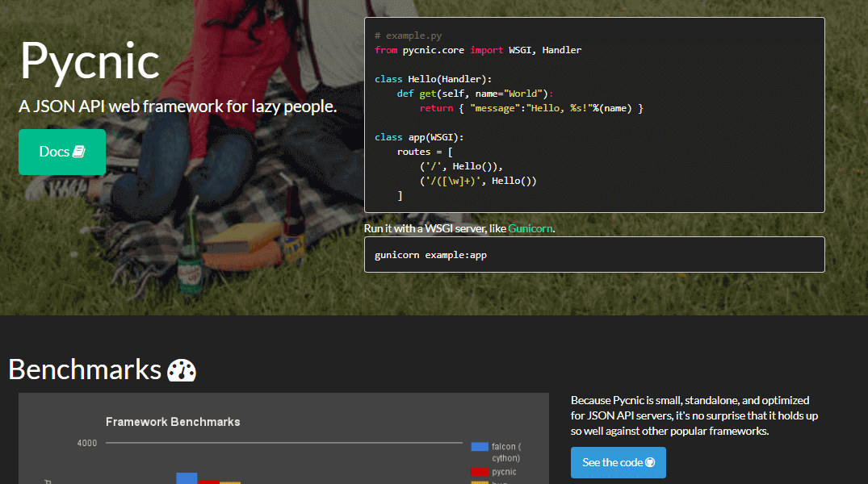The width and height of the screenshot is (868, 484).
Task: Click the pycnic legend label
Action: coord(504,472)
